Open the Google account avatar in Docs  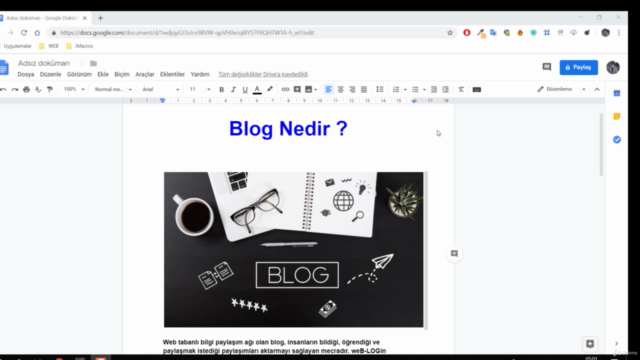[x=613, y=67]
